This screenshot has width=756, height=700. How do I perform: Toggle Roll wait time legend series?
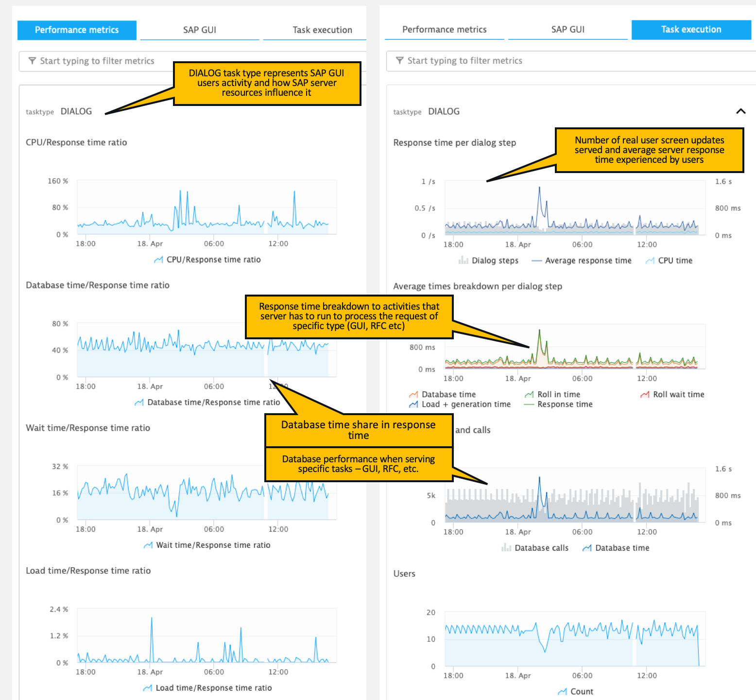[x=672, y=395]
